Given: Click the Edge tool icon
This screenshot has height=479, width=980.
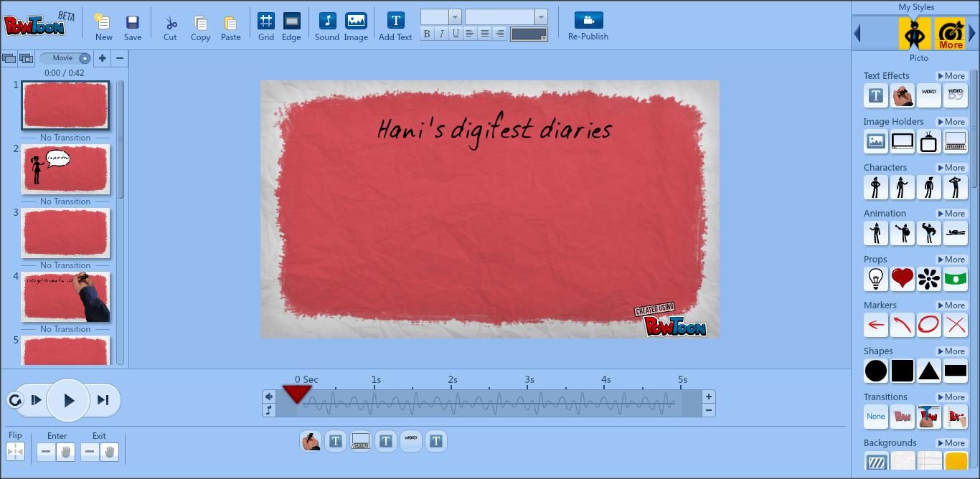Looking at the screenshot, I should [x=291, y=22].
